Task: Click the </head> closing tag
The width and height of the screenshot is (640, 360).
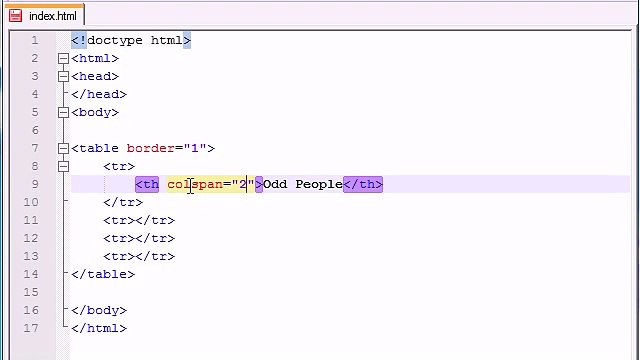Action: pyautogui.click(x=99, y=94)
